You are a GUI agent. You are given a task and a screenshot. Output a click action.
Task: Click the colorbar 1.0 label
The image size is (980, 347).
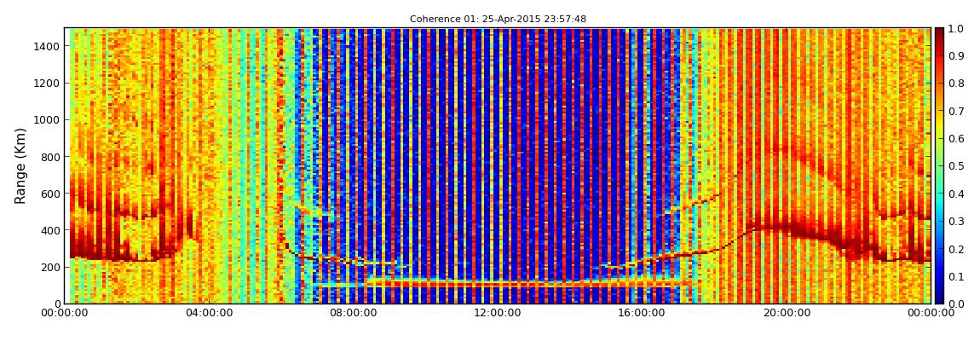[x=956, y=29]
